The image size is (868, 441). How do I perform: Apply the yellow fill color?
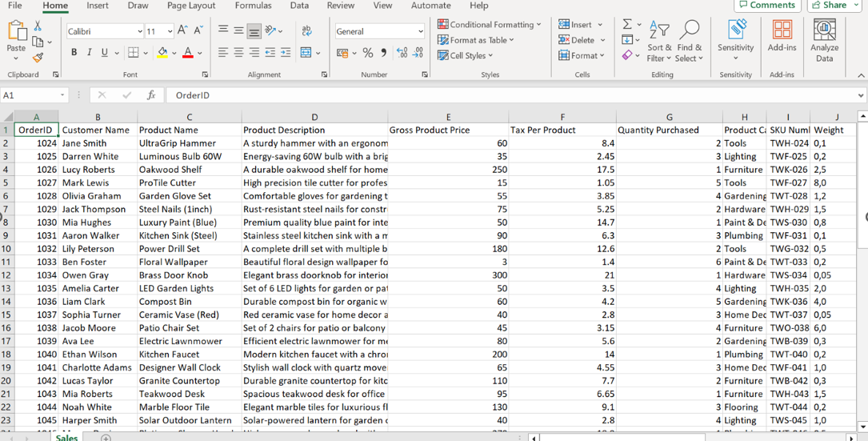tap(162, 53)
